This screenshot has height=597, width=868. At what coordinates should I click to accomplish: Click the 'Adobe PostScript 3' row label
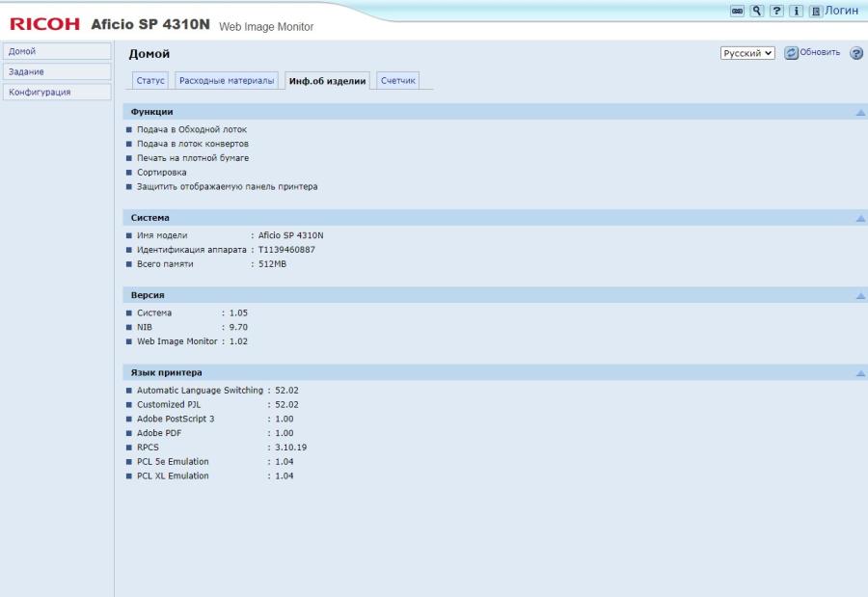[x=176, y=420]
